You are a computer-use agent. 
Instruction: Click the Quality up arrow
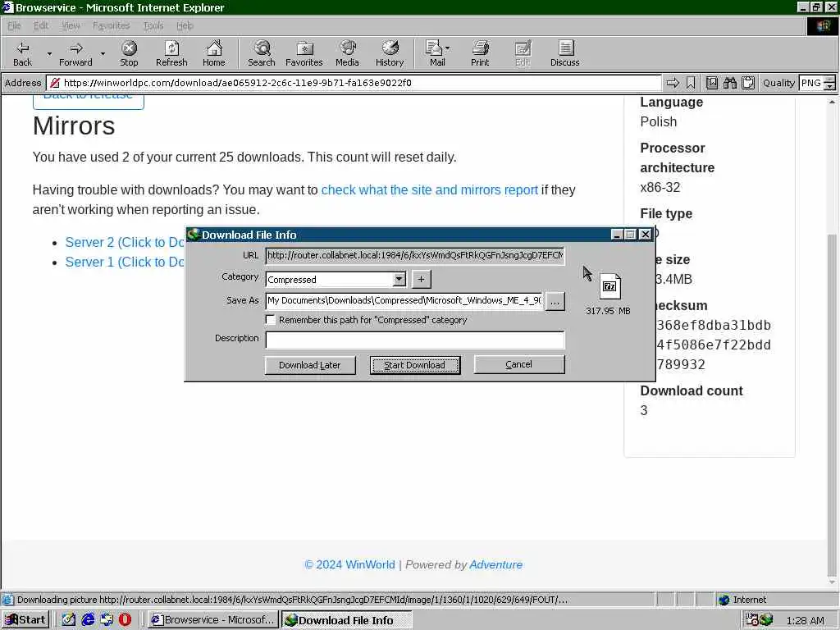tap(830, 80)
